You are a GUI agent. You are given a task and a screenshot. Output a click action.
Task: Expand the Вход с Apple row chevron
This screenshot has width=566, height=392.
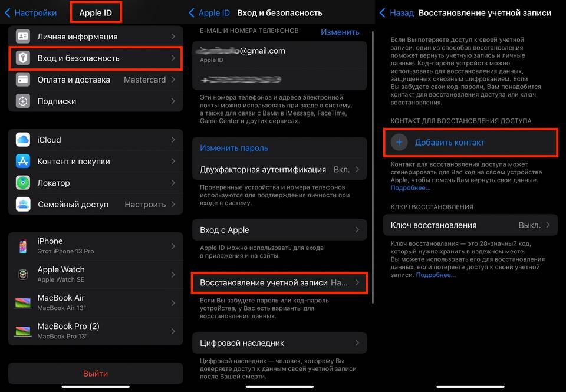357,229
